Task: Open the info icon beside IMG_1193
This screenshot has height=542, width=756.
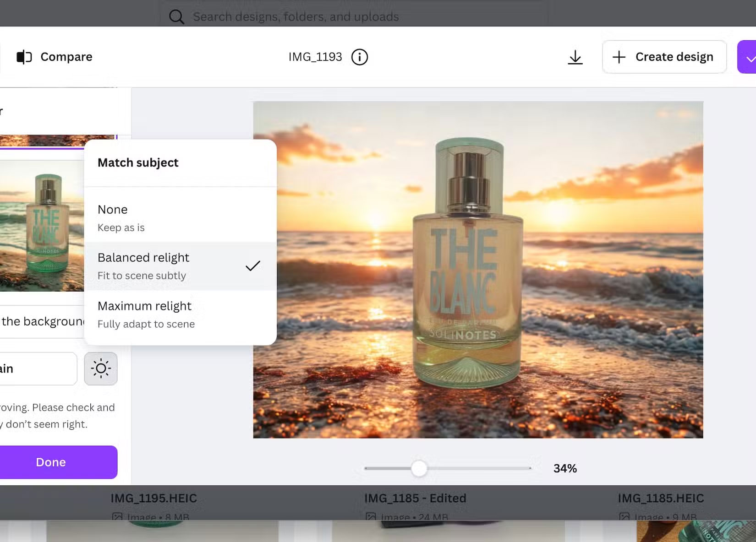Action: pyautogui.click(x=360, y=57)
